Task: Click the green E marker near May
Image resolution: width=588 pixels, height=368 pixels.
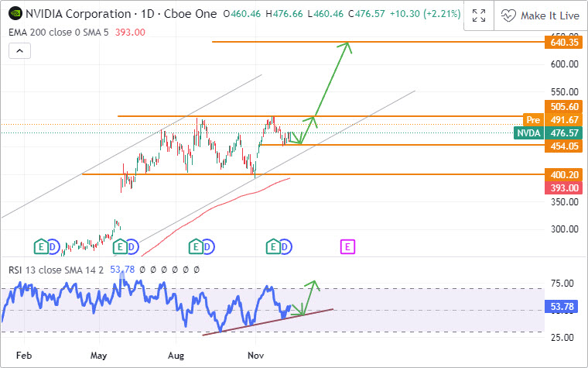Action: click(119, 246)
